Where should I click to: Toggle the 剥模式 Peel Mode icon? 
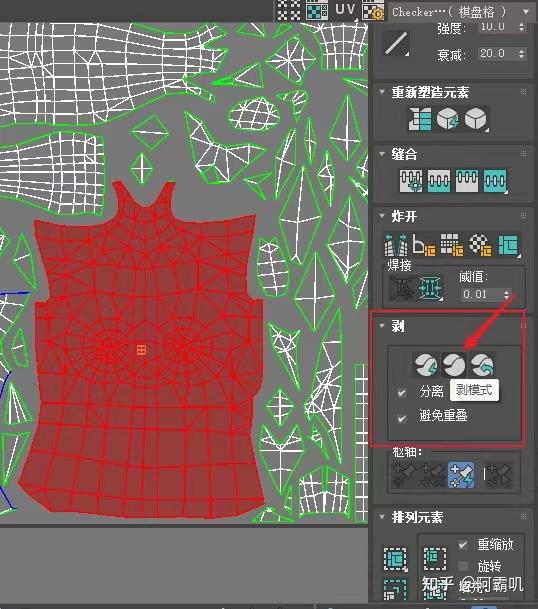454,365
